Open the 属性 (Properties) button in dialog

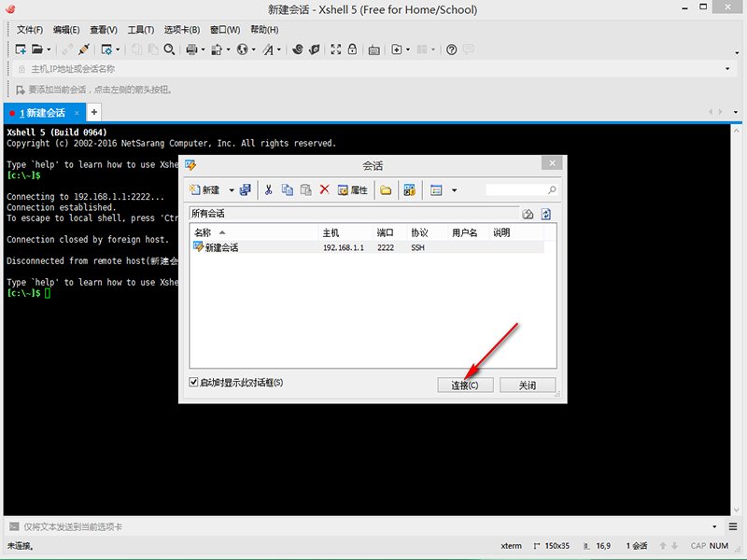click(353, 190)
